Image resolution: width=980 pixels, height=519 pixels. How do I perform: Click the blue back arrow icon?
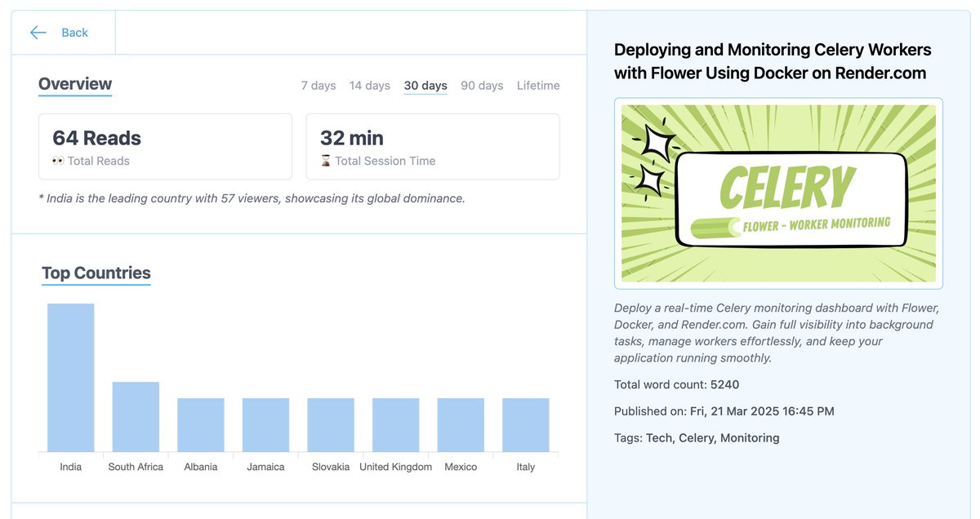point(38,32)
